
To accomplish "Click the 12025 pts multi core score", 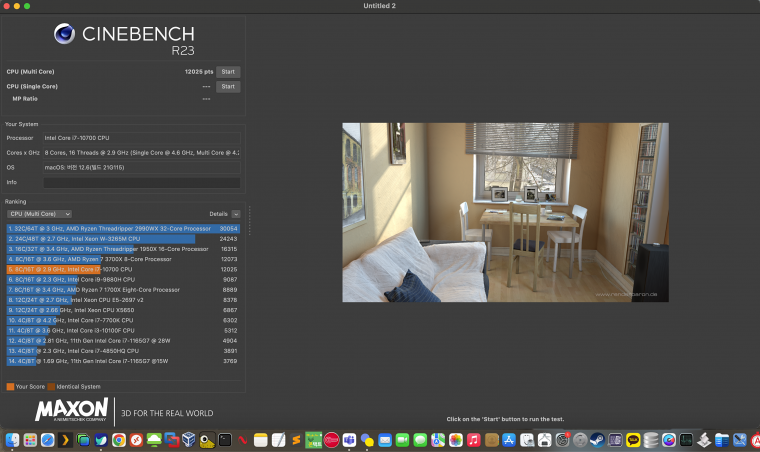I will coord(199,72).
